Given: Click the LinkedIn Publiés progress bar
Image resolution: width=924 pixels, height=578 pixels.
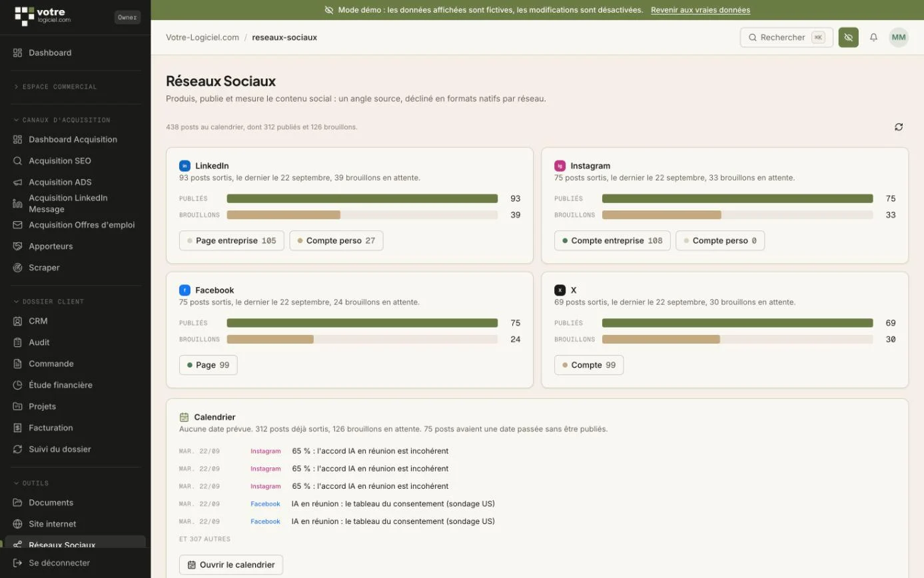Looking at the screenshot, I should point(362,198).
